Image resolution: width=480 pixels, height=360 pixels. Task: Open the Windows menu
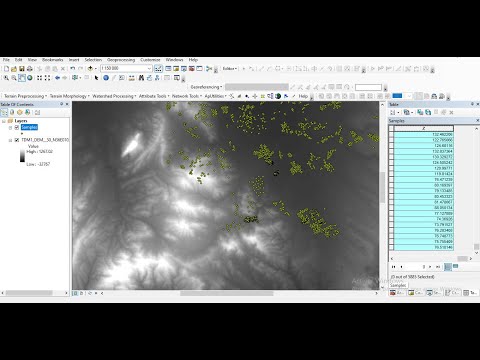[x=174, y=60]
